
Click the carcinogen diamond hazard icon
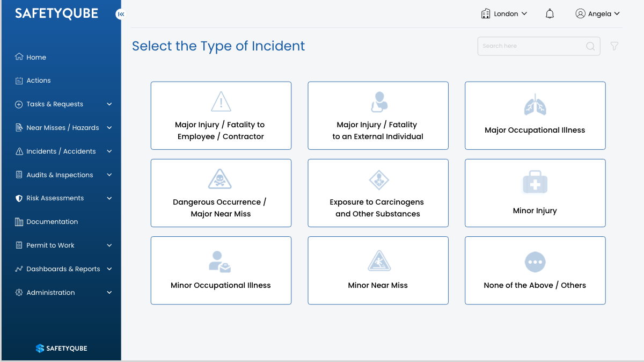[x=379, y=180]
